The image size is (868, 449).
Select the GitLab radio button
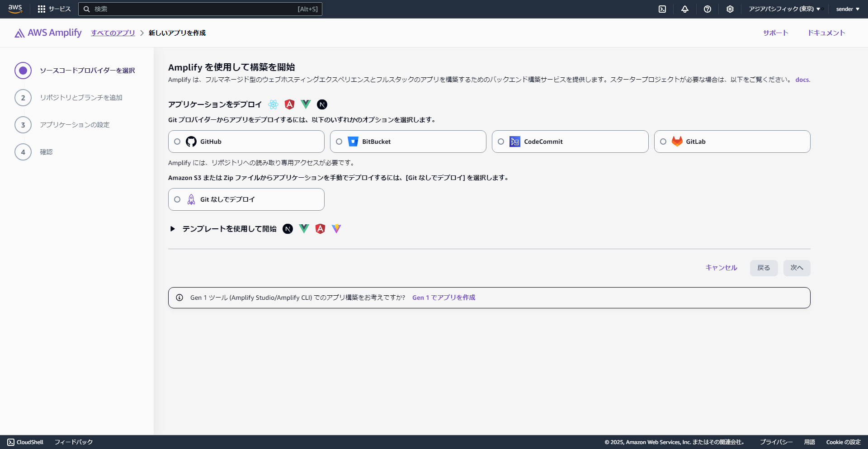[x=663, y=142]
